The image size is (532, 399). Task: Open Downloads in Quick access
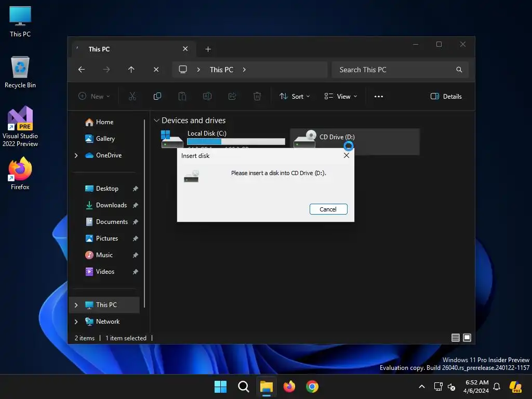coord(111,205)
